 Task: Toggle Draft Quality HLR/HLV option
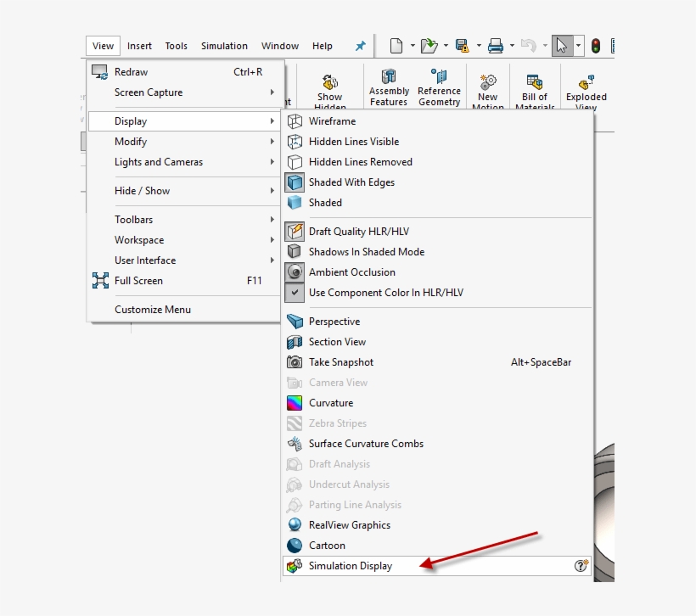[x=359, y=232]
